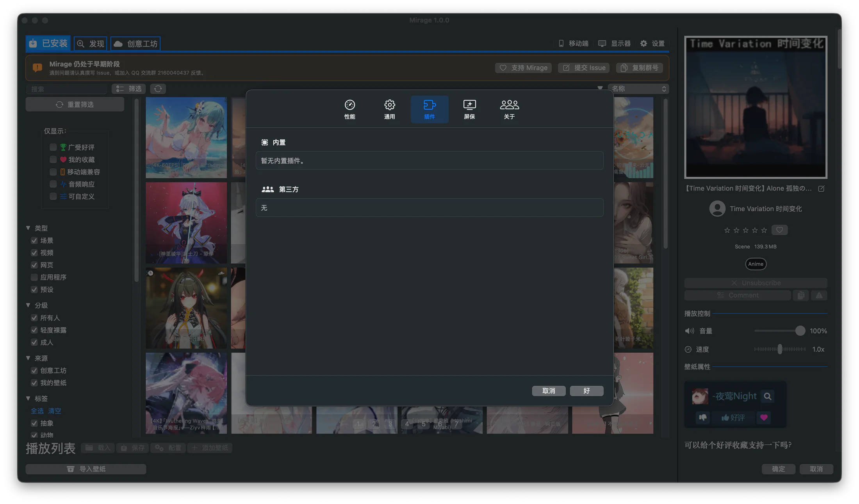Open the 创意工坊 tab

click(x=136, y=44)
